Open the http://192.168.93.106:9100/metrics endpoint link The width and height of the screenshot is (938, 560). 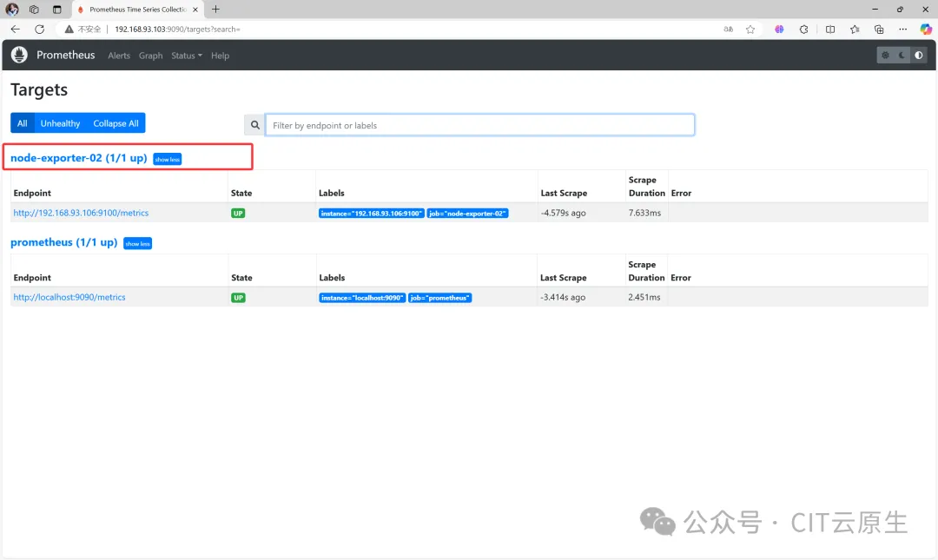(81, 213)
